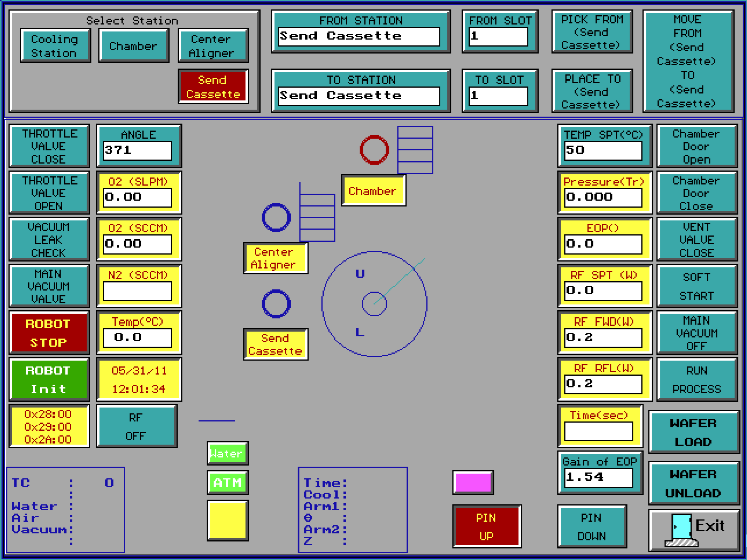Click the ANGLE value field showing 371
This screenshot has width=747, height=560.
point(137,150)
